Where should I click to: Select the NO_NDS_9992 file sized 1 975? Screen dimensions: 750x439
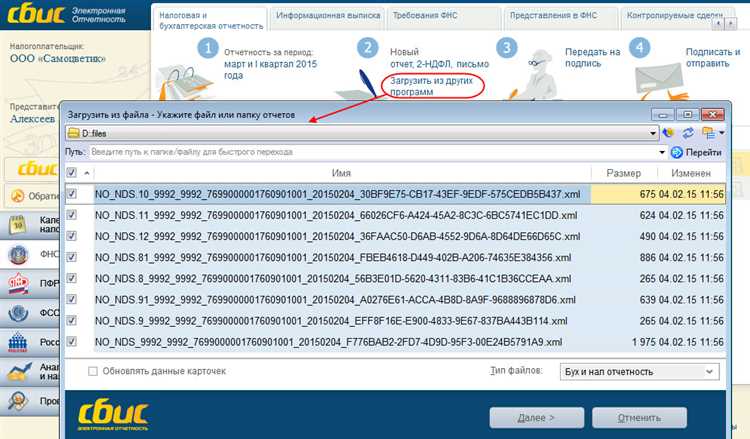(x=329, y=342)
